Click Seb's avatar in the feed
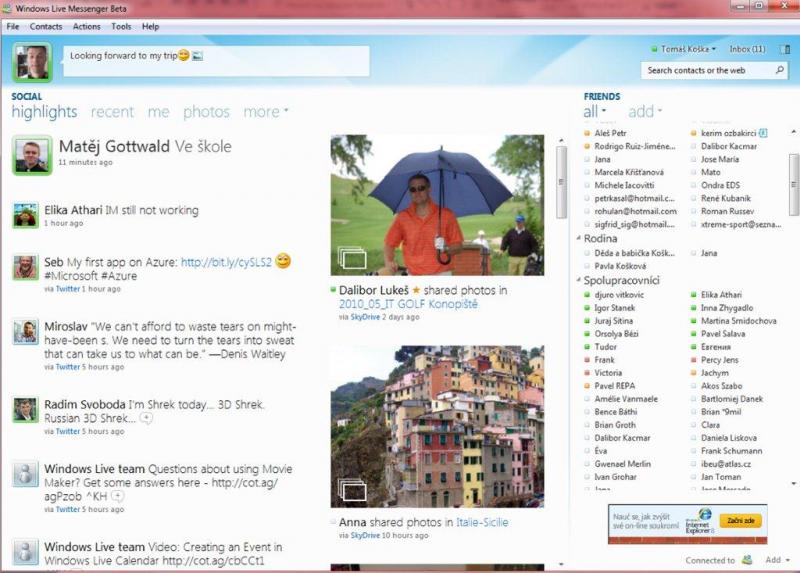800x573 pixels. point(26,267)
